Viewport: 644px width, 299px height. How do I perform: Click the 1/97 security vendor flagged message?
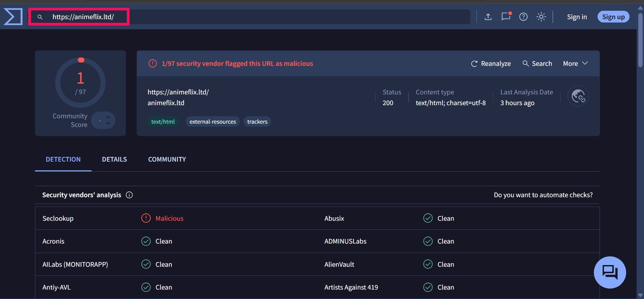(237, 63)
